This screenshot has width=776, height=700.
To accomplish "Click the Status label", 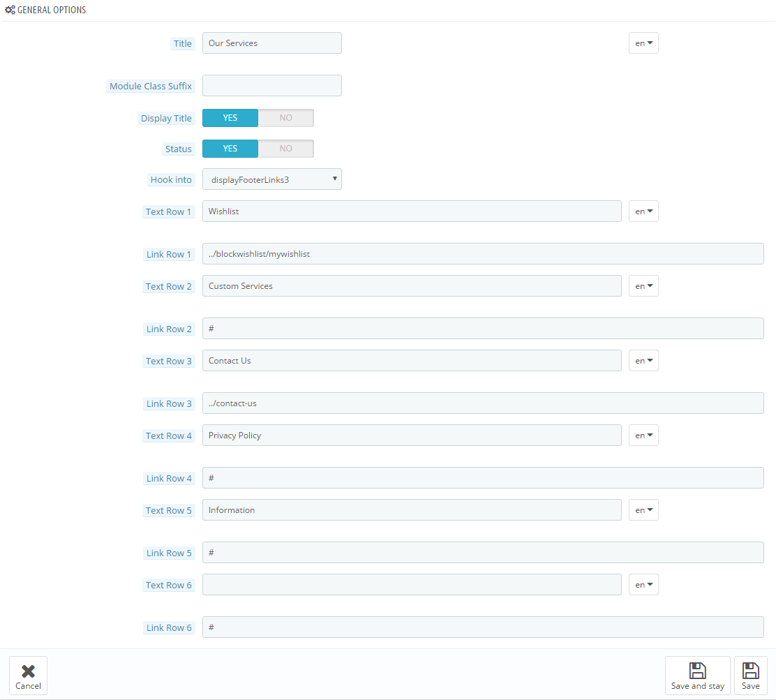I will click(178, 149).
